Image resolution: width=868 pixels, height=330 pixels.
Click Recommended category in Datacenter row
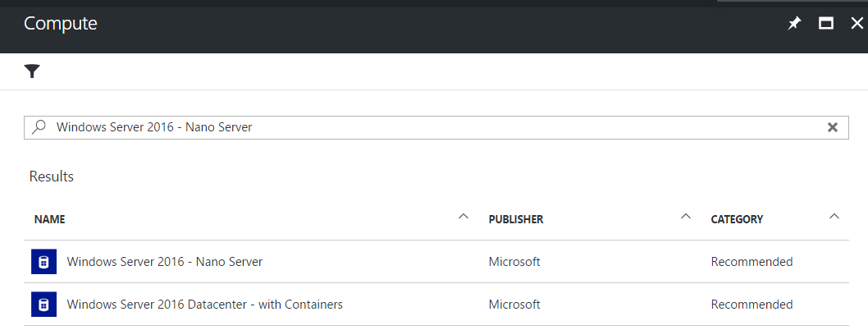click(752, 305)
